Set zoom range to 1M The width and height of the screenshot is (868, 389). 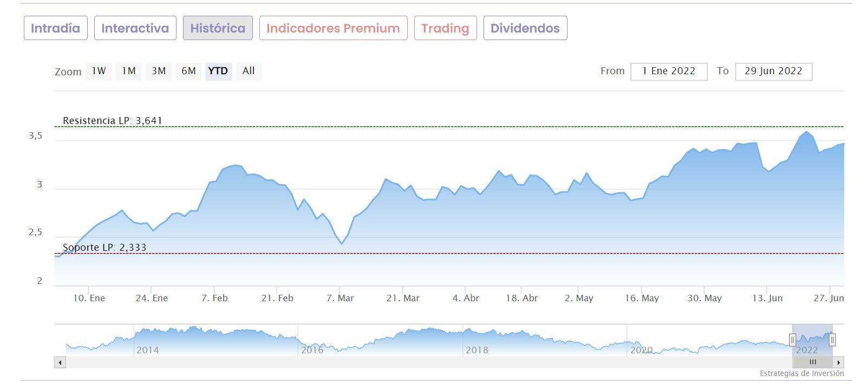click(128, 71)
